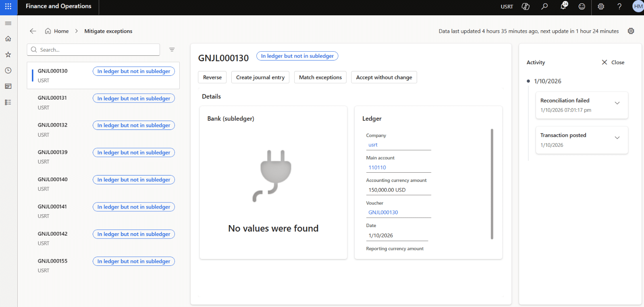Open the app launcher waffle icon
Viewport: 644px width, 307px height.
[x=8, y=6]
